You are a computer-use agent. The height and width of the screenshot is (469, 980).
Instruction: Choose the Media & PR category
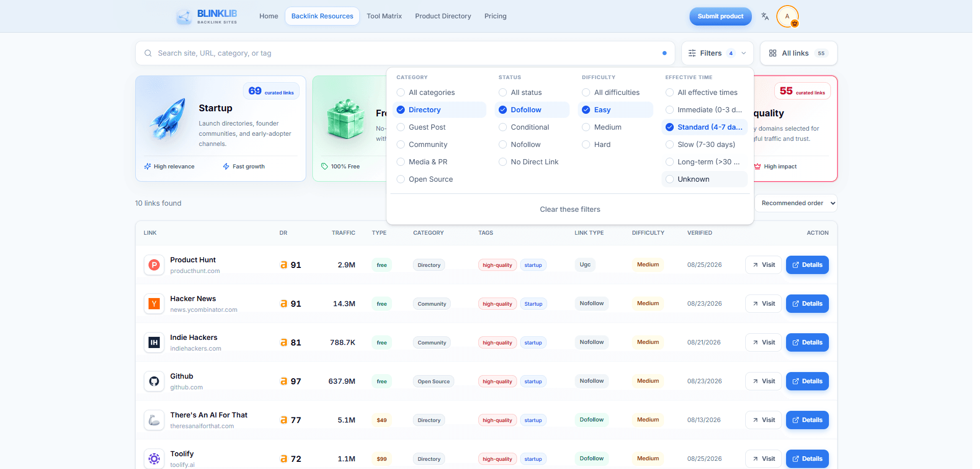439,162
